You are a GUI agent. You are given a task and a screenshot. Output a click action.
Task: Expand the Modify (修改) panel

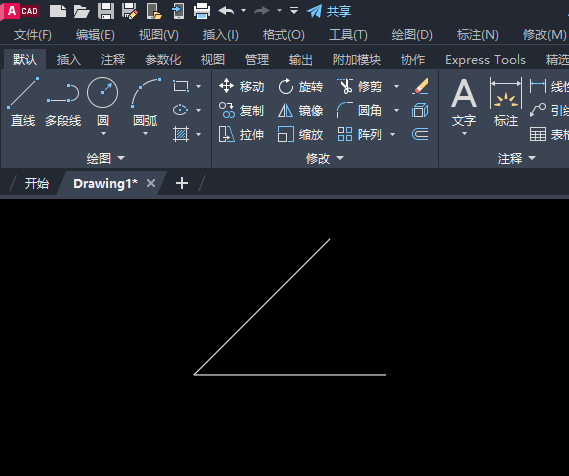click(325, 158)
